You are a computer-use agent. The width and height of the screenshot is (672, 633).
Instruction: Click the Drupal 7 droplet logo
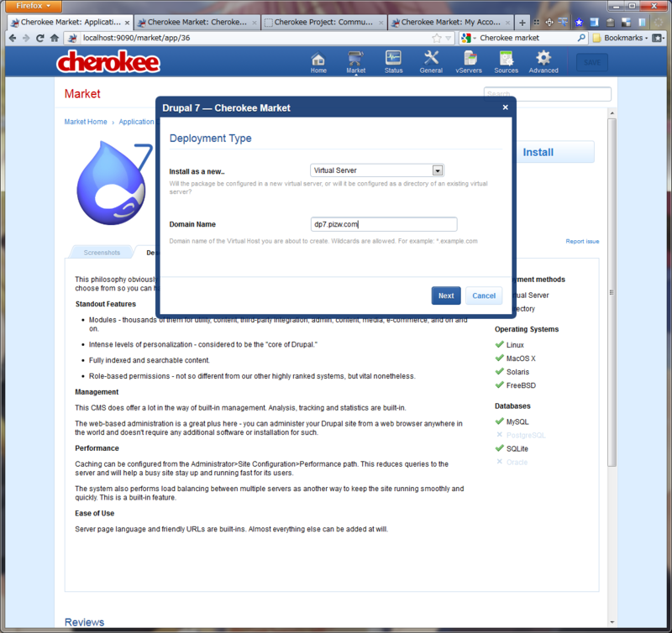click(113, 183)
